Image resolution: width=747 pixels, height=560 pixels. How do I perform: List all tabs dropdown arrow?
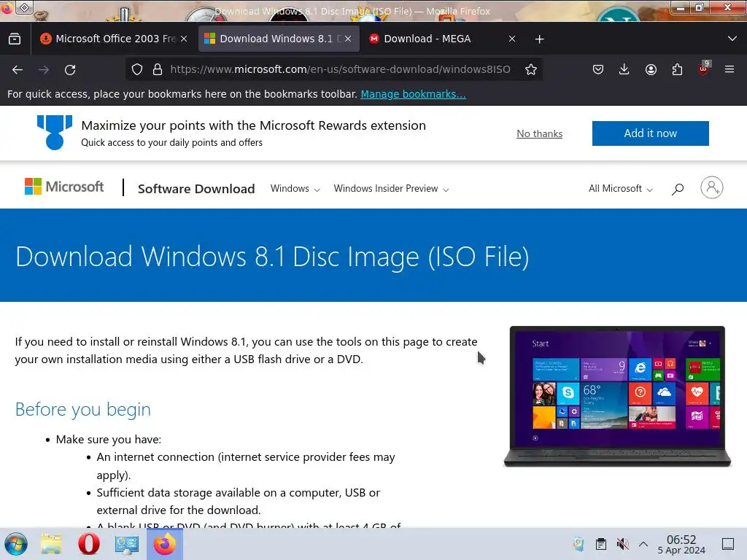click(732, 39)
